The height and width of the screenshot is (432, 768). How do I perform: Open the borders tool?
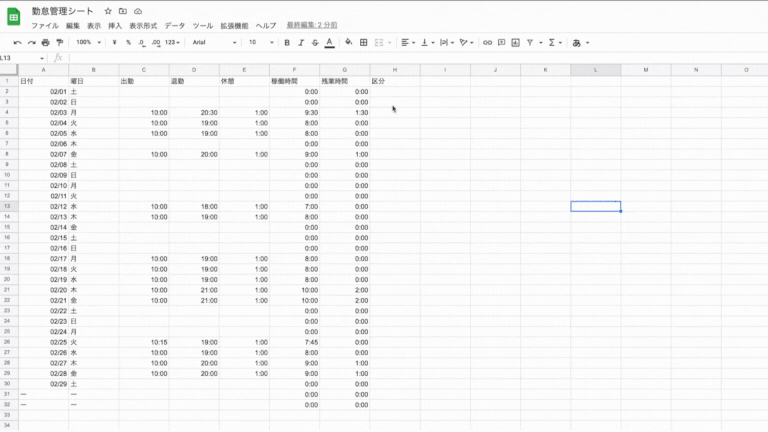[x=364, y=43]
